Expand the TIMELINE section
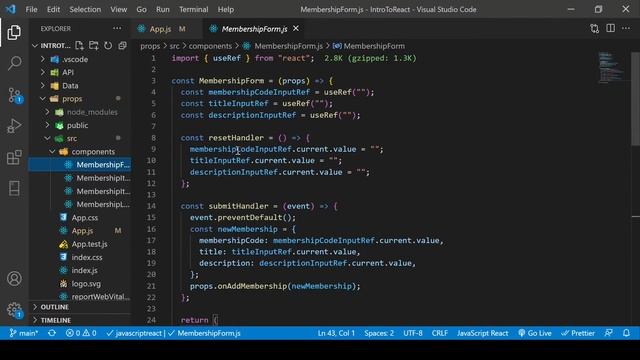The image size is (640, 360). point(80,320)
